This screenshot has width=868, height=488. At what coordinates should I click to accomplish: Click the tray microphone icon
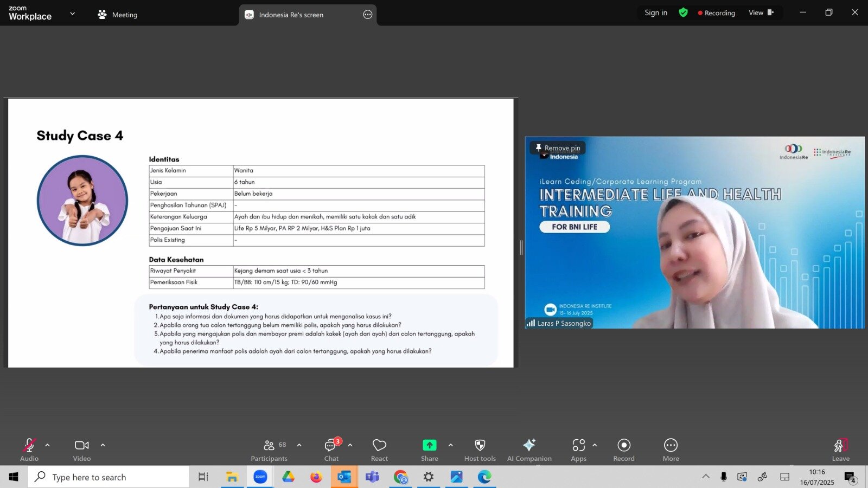tap(724, 477)
